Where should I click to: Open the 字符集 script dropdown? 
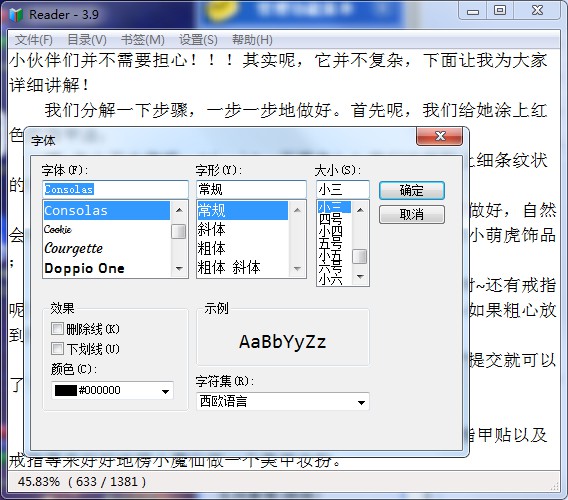point(361,402)
